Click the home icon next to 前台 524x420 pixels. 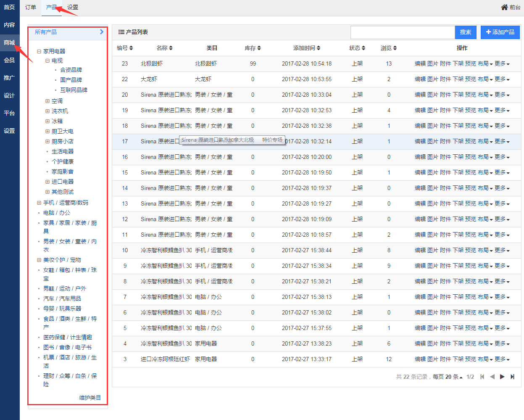click(x=504, y=7)
